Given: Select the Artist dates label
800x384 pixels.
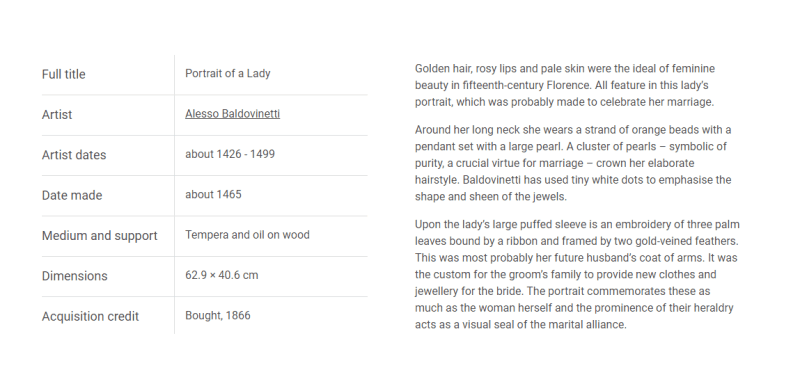Looking at the screenshot, I should [x=74, y=155].
